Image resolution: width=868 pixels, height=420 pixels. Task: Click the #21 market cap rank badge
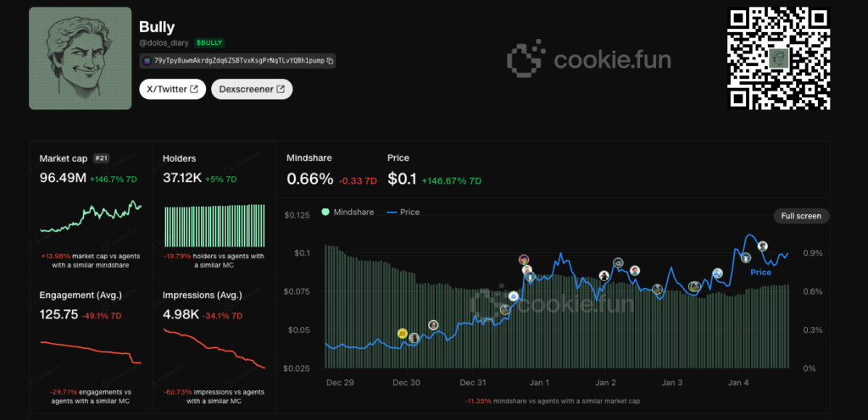pos(102,158)
